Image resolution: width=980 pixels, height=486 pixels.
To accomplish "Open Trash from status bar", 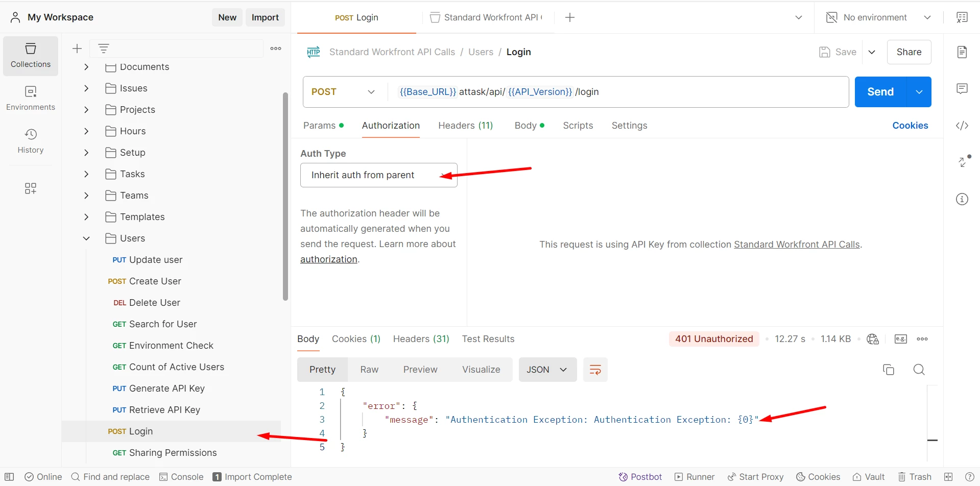I will pos(915,477).
